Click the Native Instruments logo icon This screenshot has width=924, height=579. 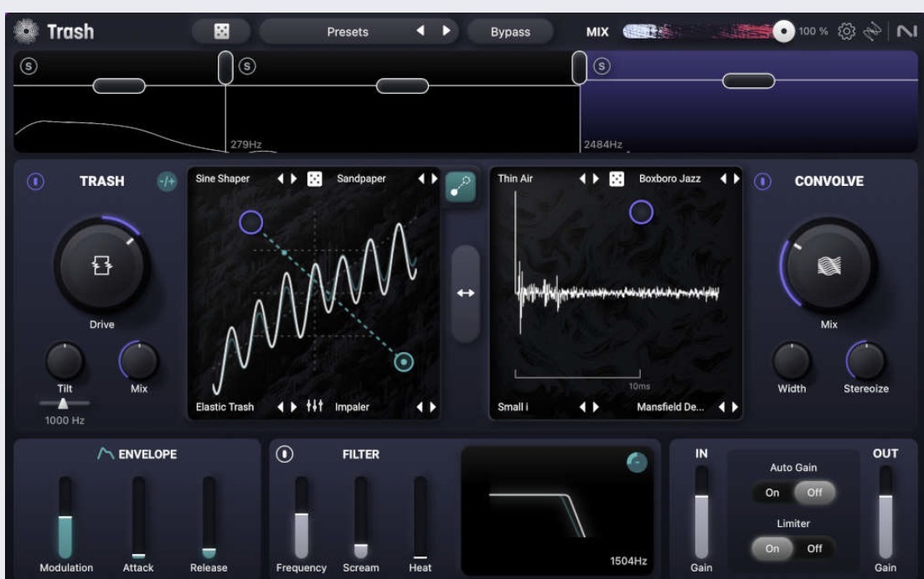906,31
